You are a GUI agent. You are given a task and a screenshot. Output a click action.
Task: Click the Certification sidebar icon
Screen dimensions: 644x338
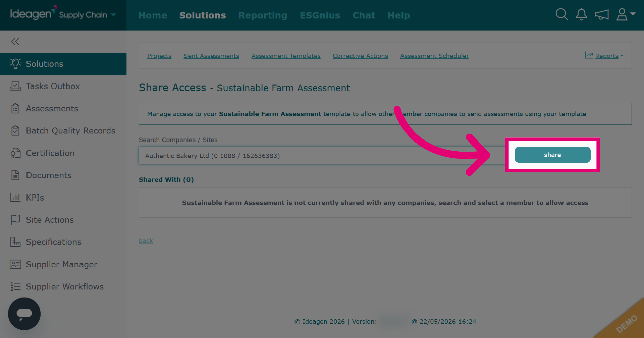15,153
